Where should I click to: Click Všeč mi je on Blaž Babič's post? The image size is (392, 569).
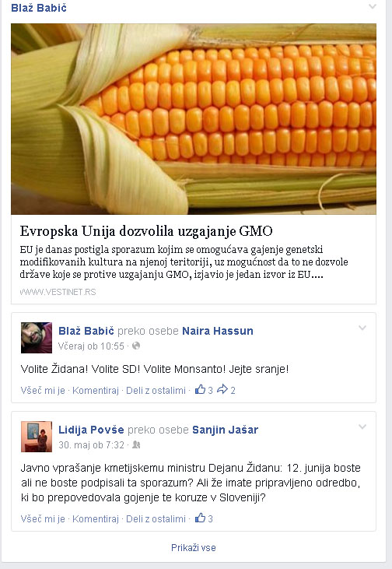coord(43,391)
